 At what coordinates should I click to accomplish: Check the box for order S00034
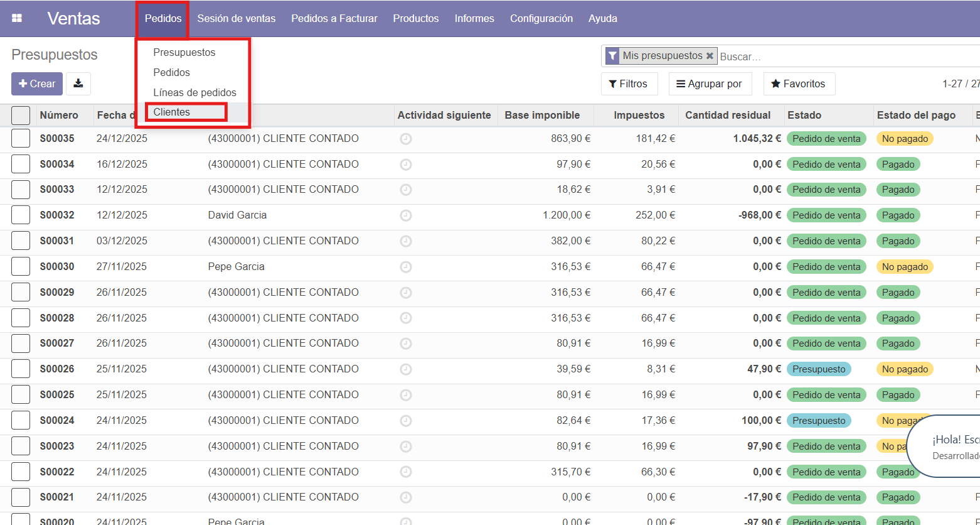(21, 165)
